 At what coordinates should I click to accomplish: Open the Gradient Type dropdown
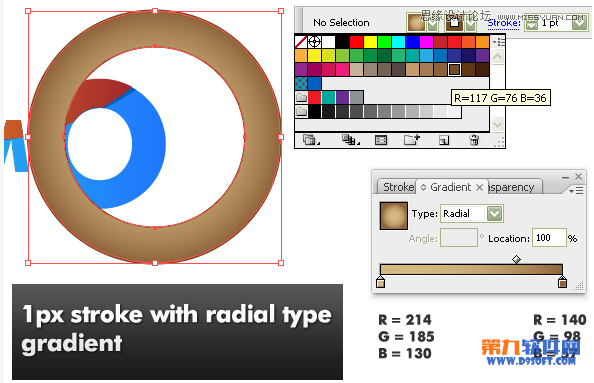[x=494, y=214]
